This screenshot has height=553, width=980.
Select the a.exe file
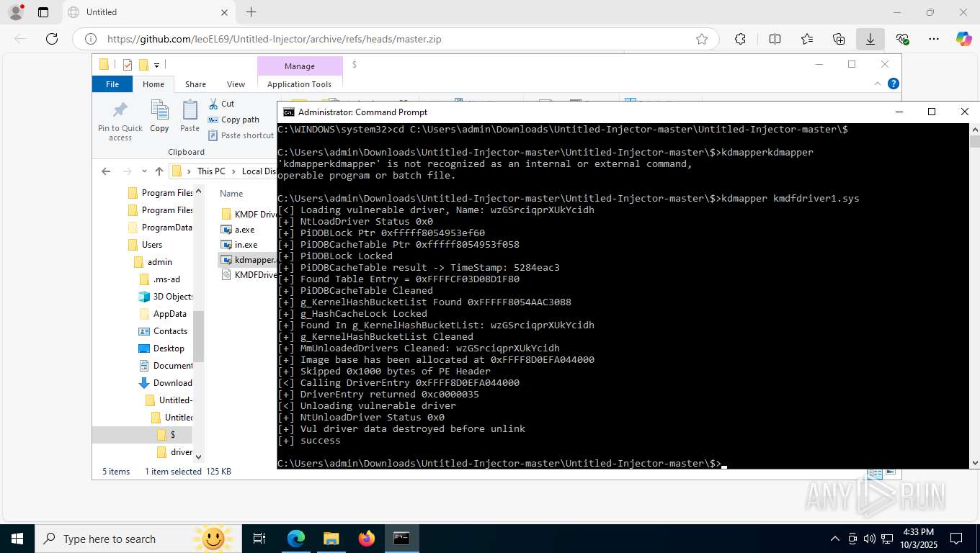238,229
